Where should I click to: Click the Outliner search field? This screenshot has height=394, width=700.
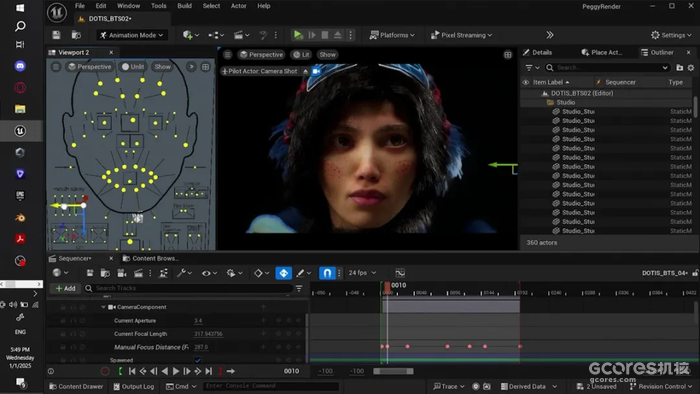[x=608, y=67]
